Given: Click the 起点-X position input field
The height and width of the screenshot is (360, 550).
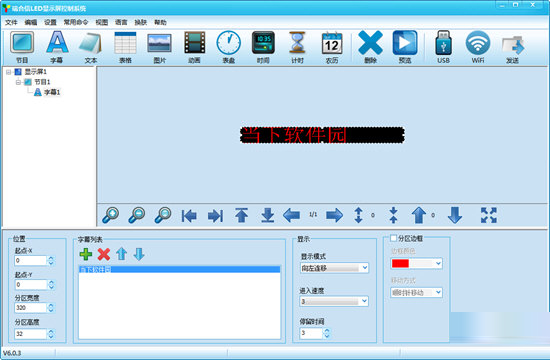Looking at the screenshot, I should coord(31,260).
